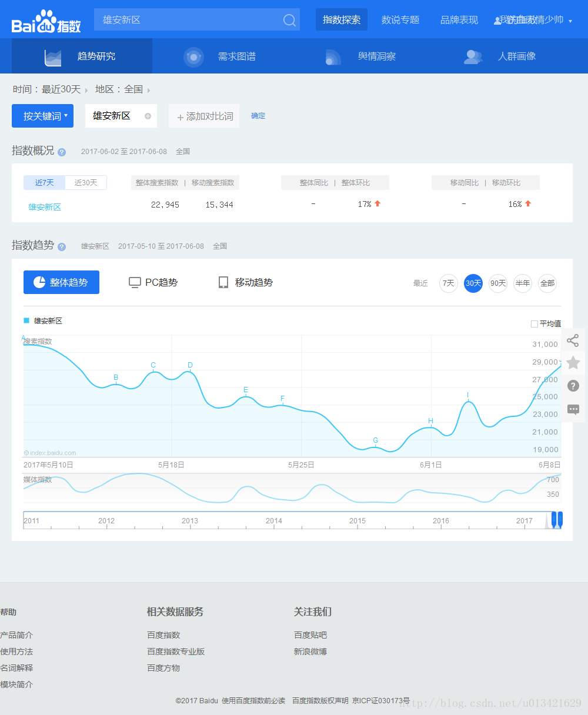Screen dimensions: 588x715
Task: Click the PC monitor icon
Action: pyautogui.click(x=135, y=282)
